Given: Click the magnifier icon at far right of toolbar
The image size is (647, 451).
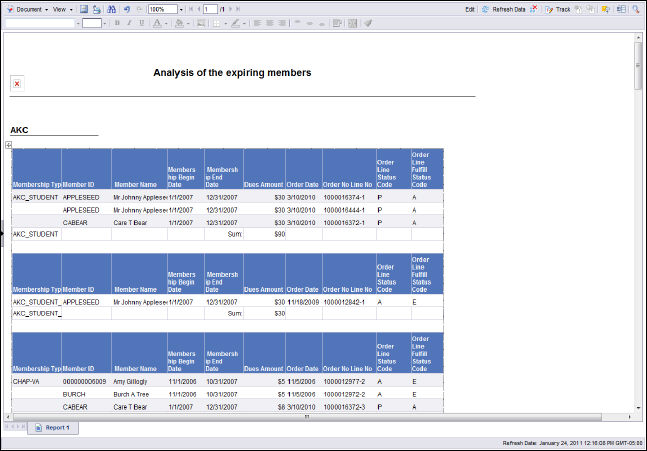Looking at the screenshot, I should (x=634, y=8).
